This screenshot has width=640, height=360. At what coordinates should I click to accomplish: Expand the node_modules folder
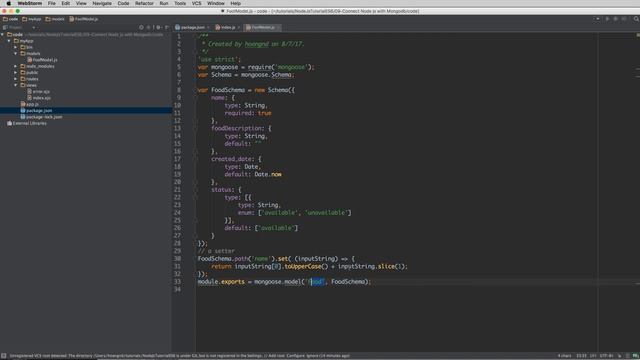click(16, 66)
